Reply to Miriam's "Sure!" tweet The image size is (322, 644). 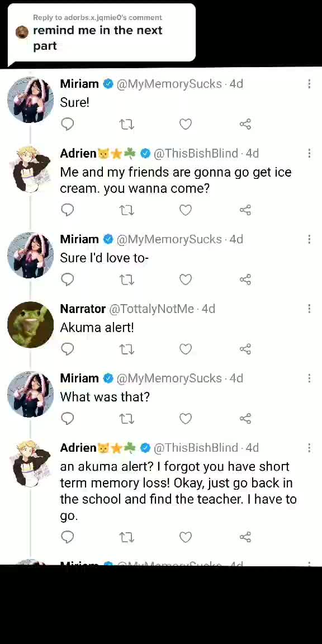pyautogui.click(x=67, y=124)
